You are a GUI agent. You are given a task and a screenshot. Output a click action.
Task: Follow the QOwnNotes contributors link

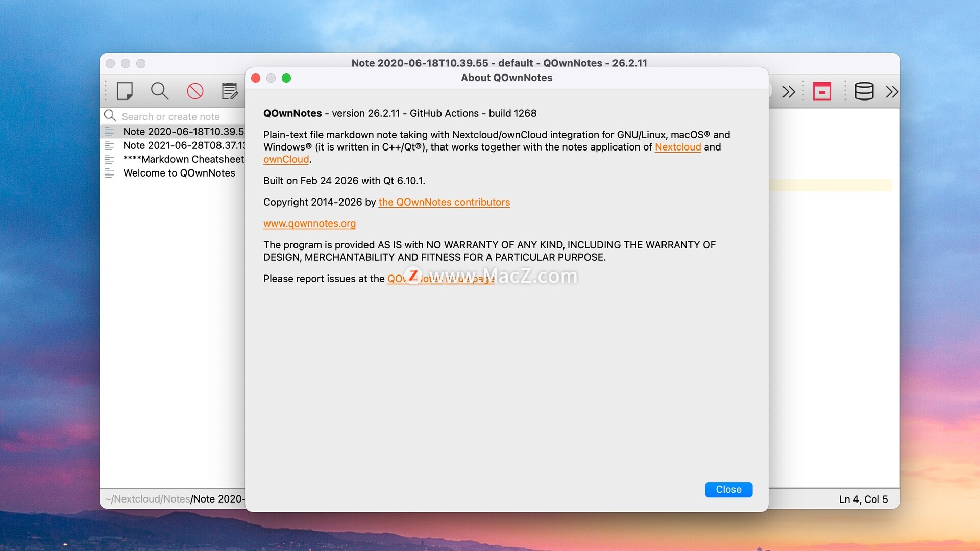point(444,202)
